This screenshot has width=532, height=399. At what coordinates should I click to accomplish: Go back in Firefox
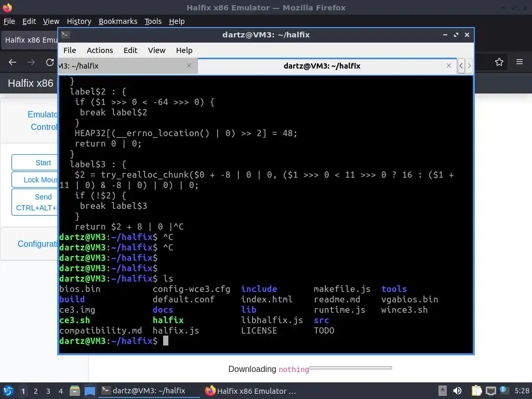coord(12,62)
